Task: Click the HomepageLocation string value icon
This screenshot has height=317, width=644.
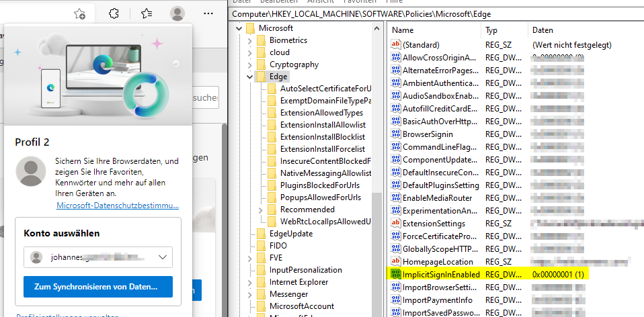Action: [395, 261]
